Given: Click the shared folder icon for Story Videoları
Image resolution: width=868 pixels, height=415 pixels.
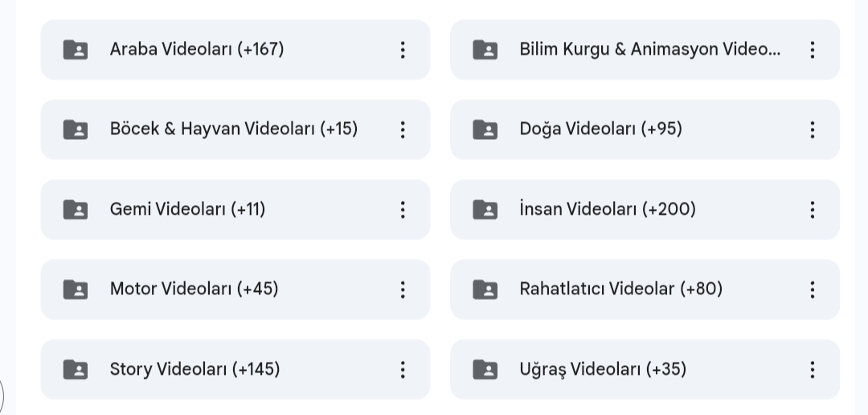Looking at the screenshot, I should [76, 370].
